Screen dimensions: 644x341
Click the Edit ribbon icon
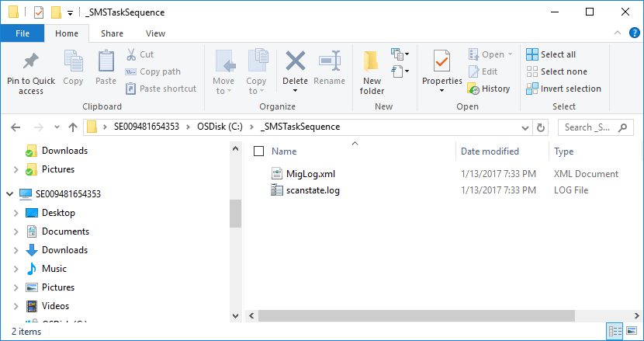[x=473, y=71]
